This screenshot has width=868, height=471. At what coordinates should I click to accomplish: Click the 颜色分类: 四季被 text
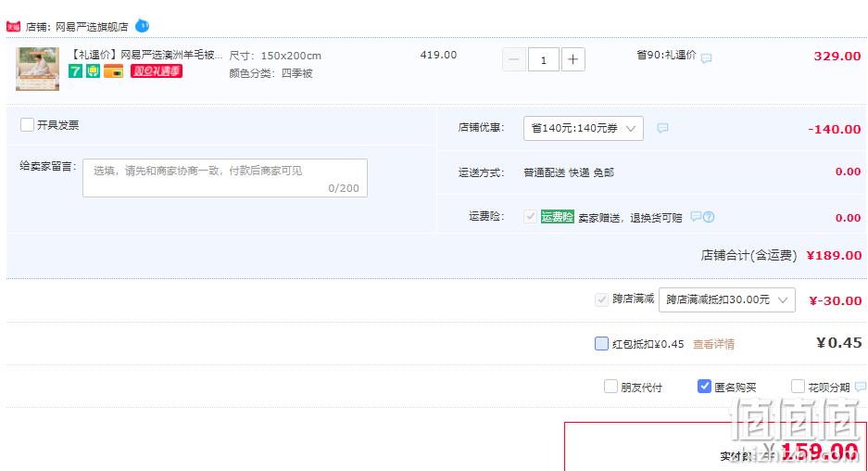pyautogui.click(x=270, y=73)
